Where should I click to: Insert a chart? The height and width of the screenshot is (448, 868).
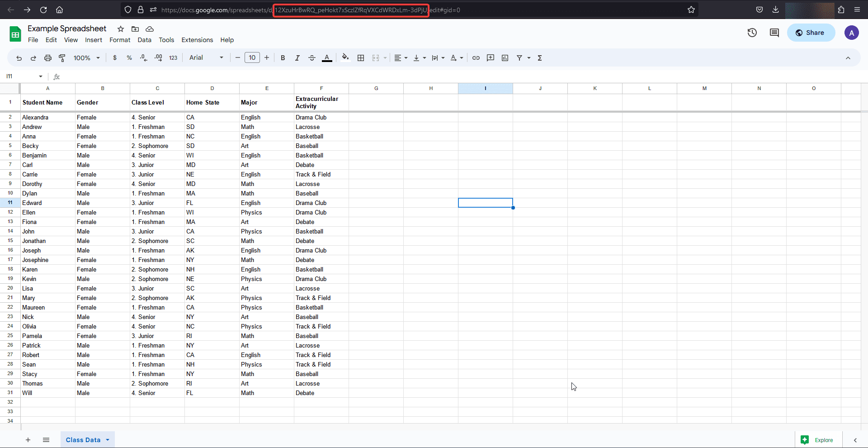[505, 57]
